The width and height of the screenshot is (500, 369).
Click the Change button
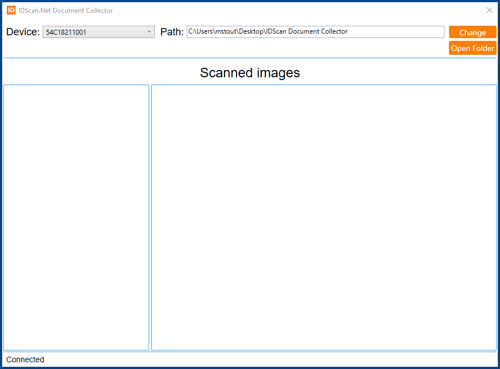[472, 32]
